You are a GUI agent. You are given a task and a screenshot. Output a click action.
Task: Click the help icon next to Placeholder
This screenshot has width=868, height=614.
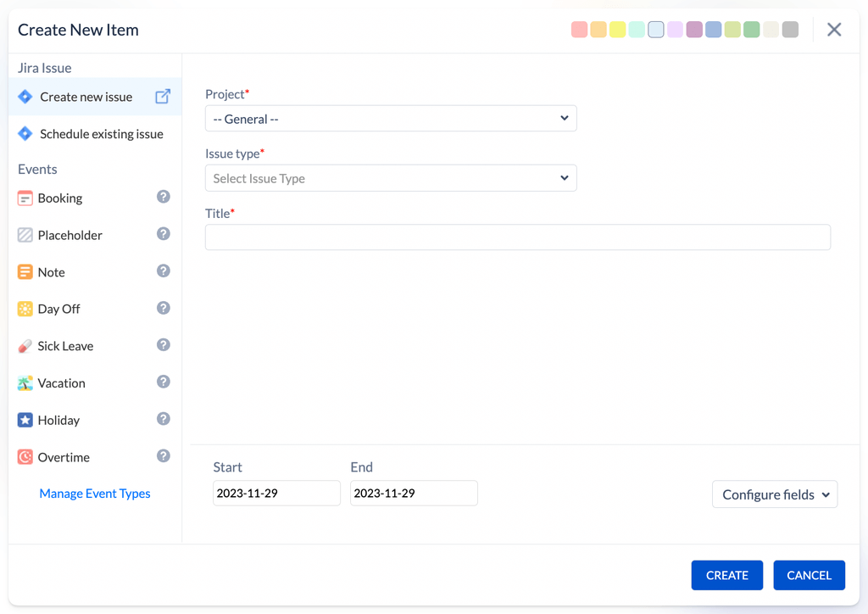coord(164,234)
